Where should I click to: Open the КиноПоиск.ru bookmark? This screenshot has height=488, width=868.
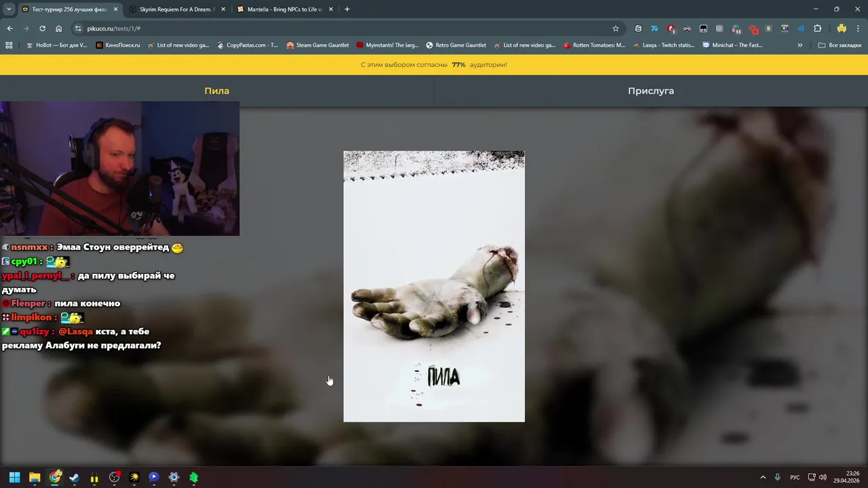click(118, 45)
